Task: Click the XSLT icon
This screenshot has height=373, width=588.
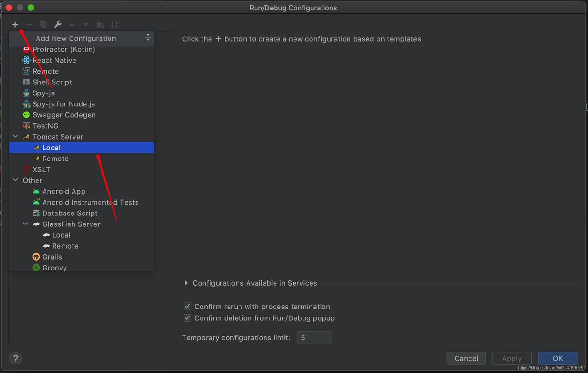Action: 26,169
